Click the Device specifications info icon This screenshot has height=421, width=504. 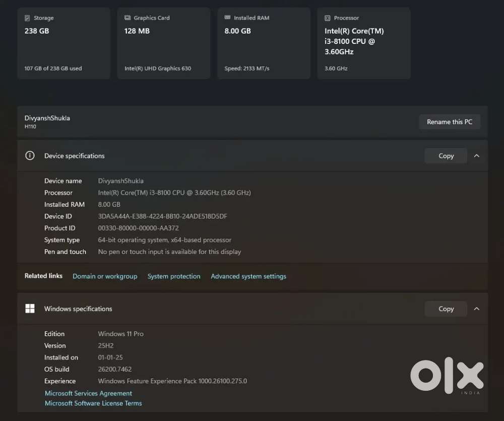coord(30,156)
